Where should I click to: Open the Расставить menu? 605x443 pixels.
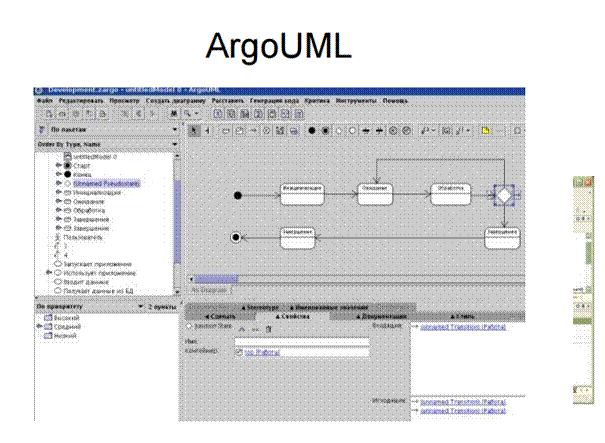click(228, 101)
